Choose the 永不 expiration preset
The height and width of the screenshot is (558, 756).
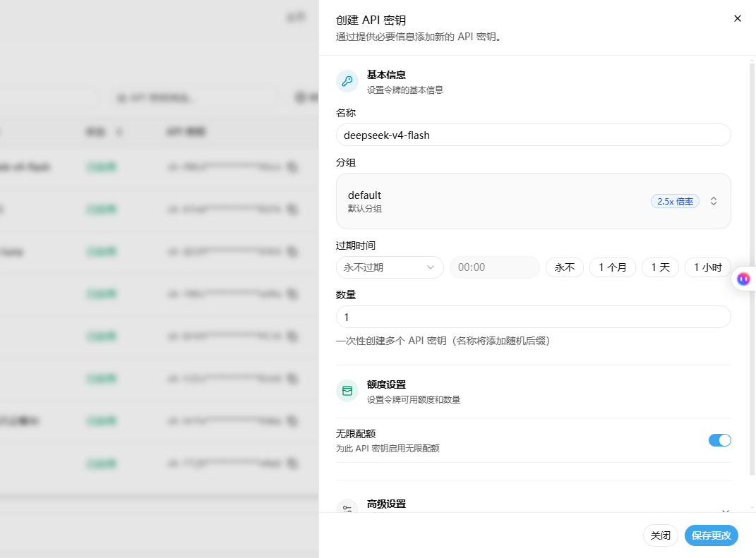coord(565,267)
